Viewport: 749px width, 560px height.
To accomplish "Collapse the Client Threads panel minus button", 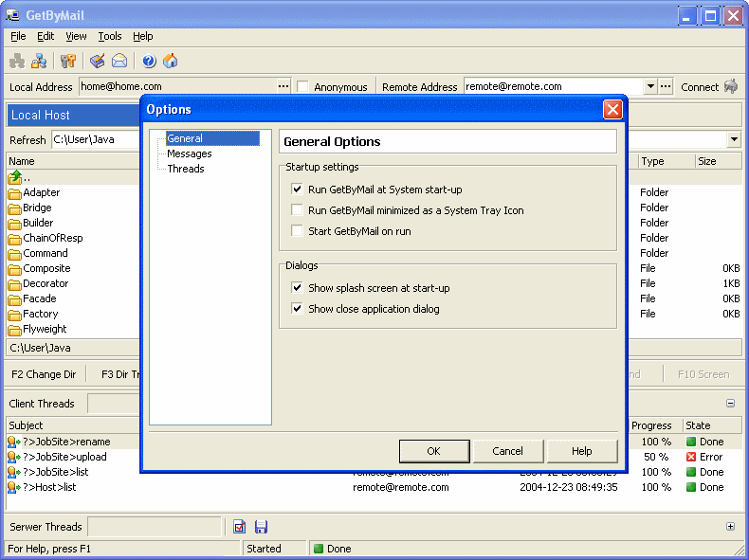I will click(x=730, y=404).
